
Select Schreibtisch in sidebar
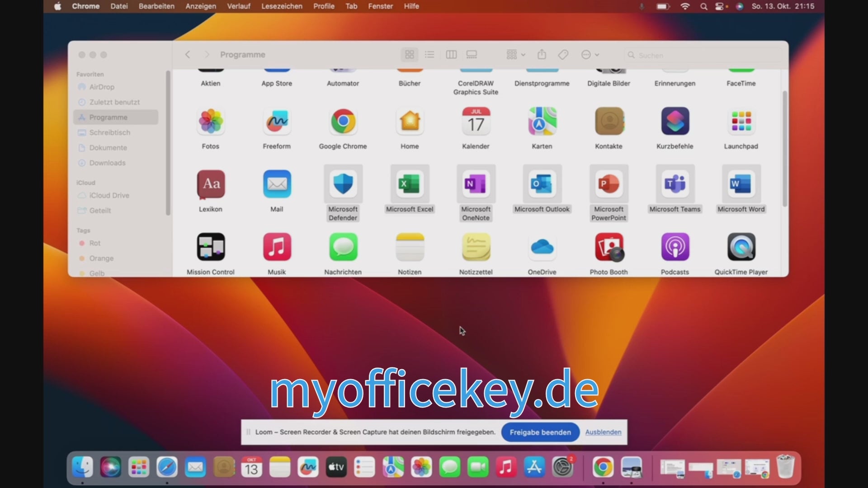[x=116, y=132]
